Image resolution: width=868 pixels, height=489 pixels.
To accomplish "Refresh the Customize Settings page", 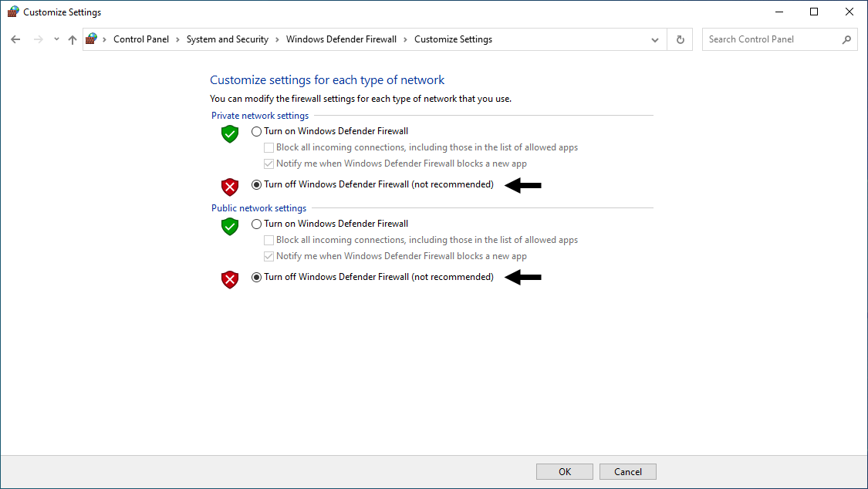I will click(x=681, y=39).
